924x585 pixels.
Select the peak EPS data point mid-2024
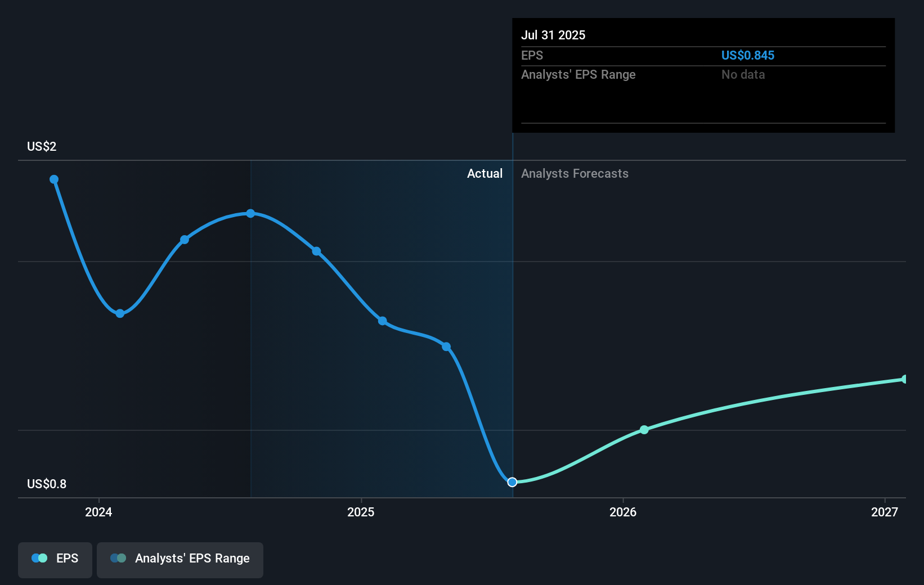pos(250,213)
